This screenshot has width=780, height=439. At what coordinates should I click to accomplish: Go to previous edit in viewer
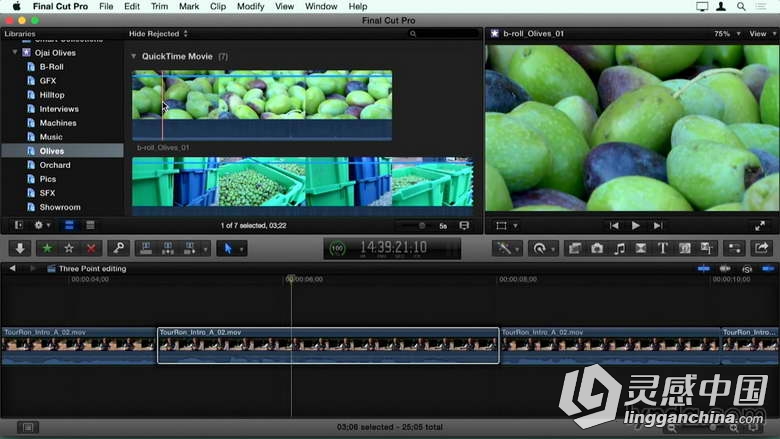coord(614,226)
